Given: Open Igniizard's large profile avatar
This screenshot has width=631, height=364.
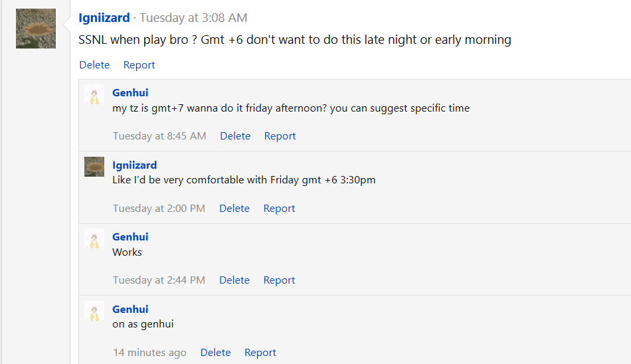Looking at the screenshot, I should [x=36, y=29].
